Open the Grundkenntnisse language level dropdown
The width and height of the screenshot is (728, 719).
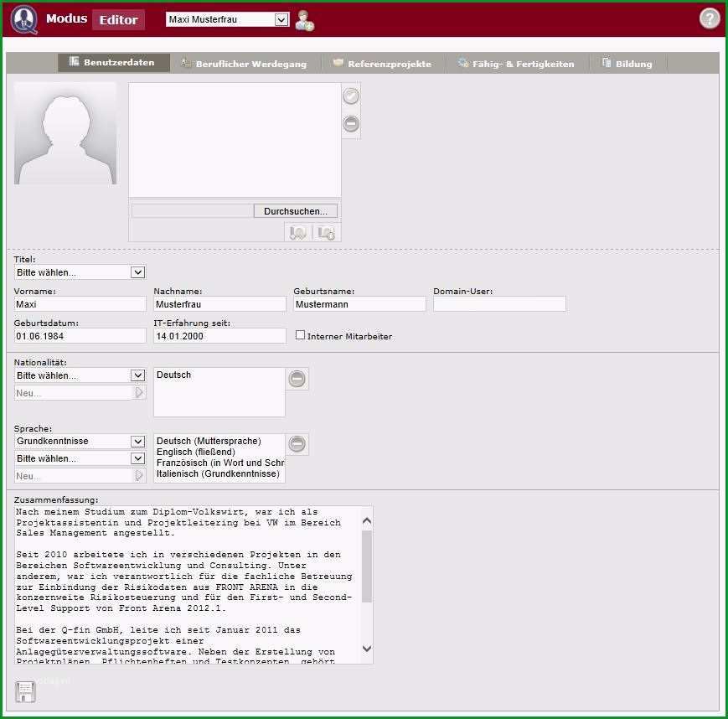80,442
